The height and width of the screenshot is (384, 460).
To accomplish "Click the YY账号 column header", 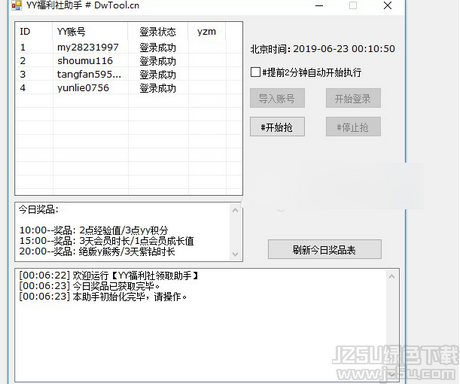I will (x=90, y=32).
